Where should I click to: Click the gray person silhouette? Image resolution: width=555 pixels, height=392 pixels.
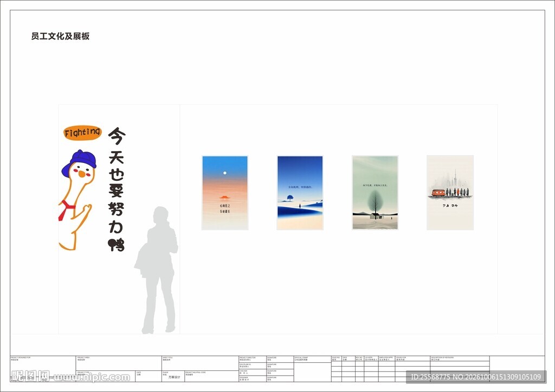[156, 270]
